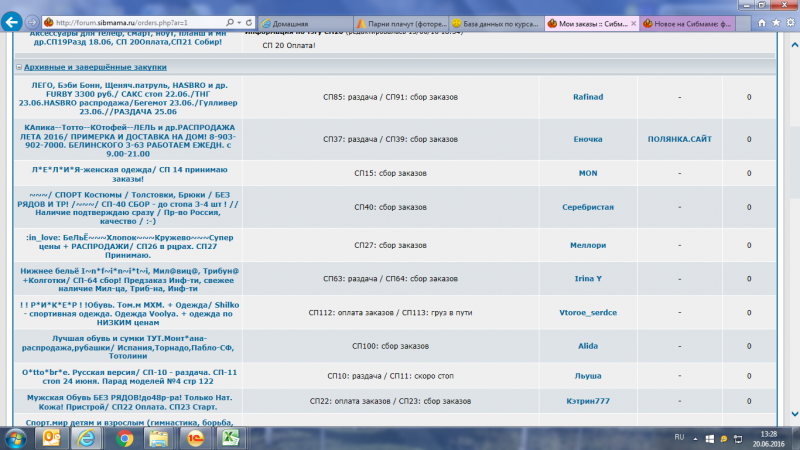Open browser Tools gear icon
Screen dimensions: 800x450
(790, 22)
